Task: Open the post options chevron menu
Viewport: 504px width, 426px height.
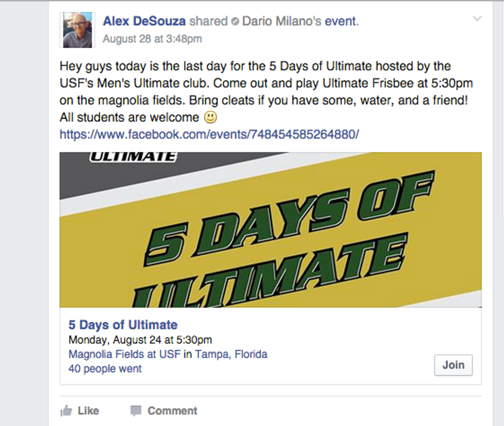Action: [477, 20]
